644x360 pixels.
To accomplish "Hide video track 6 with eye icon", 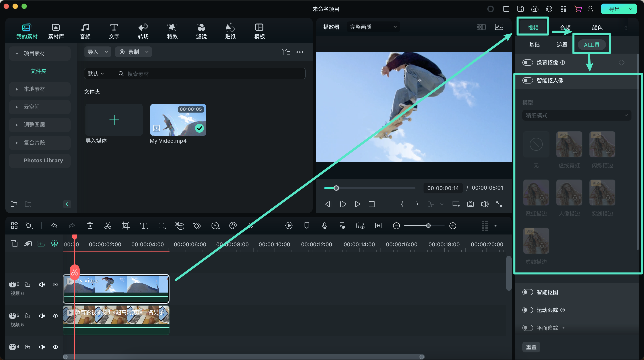I will coord(55,285).
